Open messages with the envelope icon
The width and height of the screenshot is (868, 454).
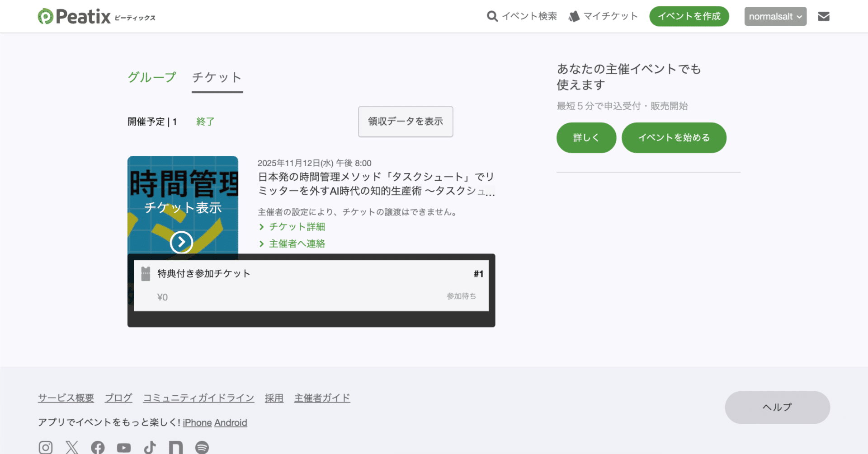(824, 16)
